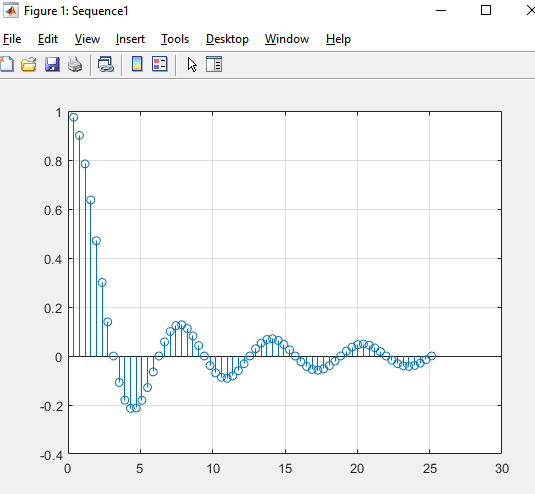The image size is (535, 494).
Task: Click the y-axis tick label -0.2
Action: coord(52,407)
